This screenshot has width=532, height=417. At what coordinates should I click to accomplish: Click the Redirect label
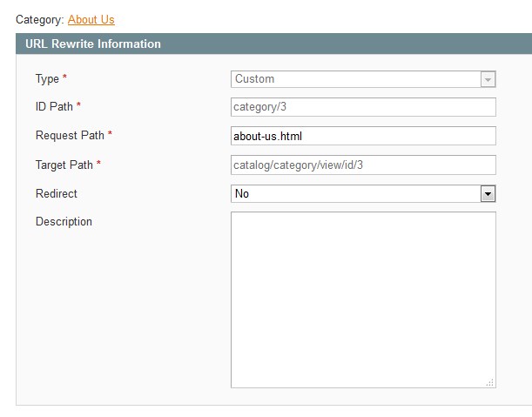pos(57,193)
